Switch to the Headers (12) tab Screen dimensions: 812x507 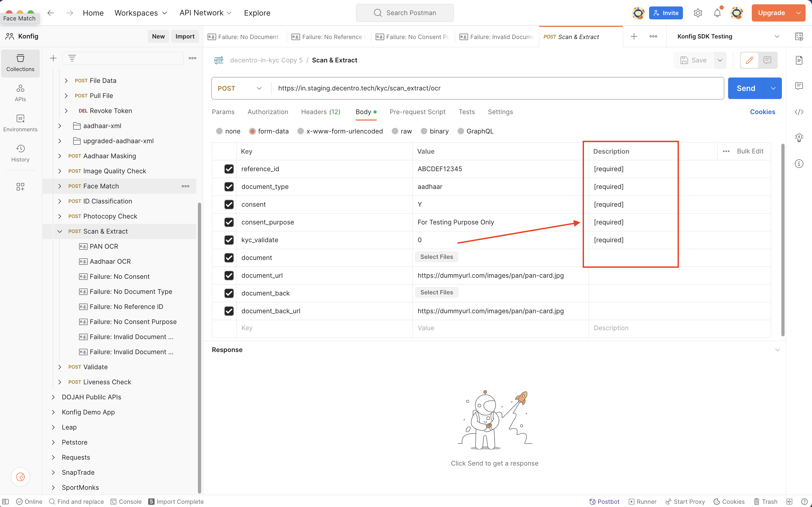click(320, 112)
